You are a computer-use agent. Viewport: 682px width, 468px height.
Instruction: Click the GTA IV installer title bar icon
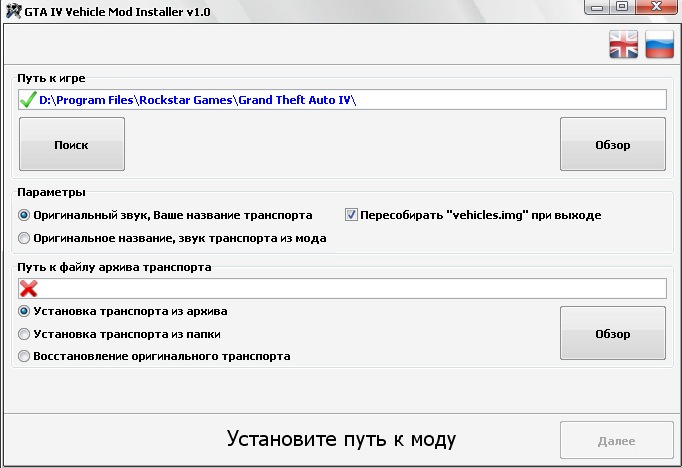13,11
